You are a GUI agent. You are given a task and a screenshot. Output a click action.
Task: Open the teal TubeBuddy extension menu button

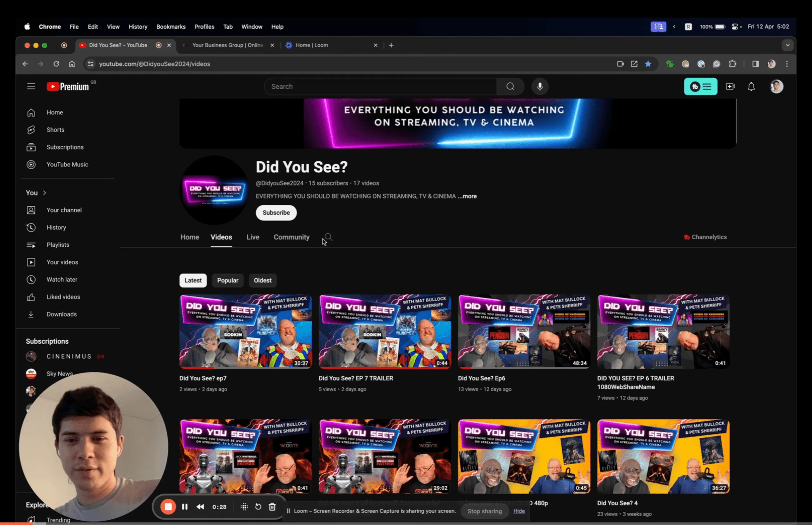point(701,87)
